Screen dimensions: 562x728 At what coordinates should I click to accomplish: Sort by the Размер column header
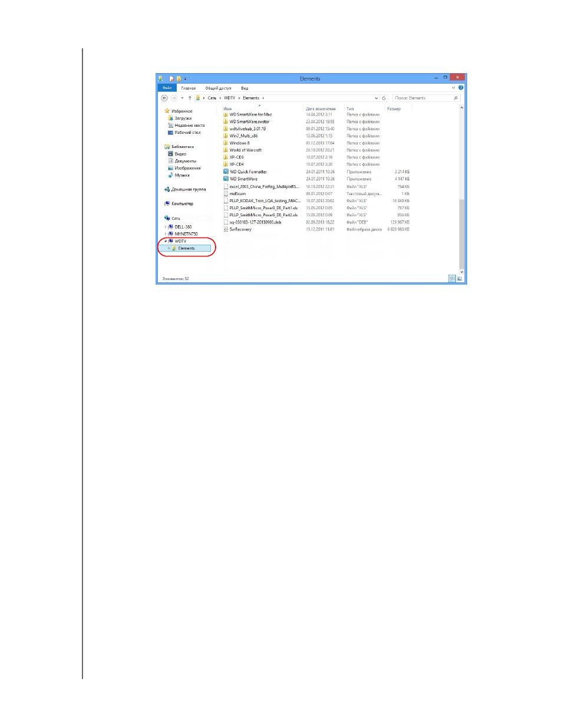pyautogui.click(x=394, y=108)
